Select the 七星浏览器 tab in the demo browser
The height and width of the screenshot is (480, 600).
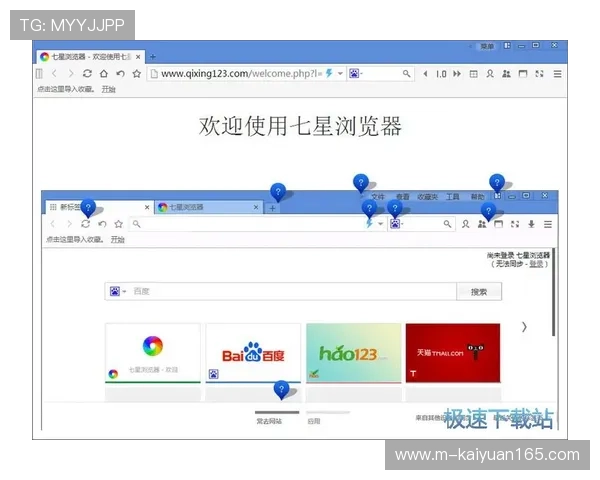point(209,207)
